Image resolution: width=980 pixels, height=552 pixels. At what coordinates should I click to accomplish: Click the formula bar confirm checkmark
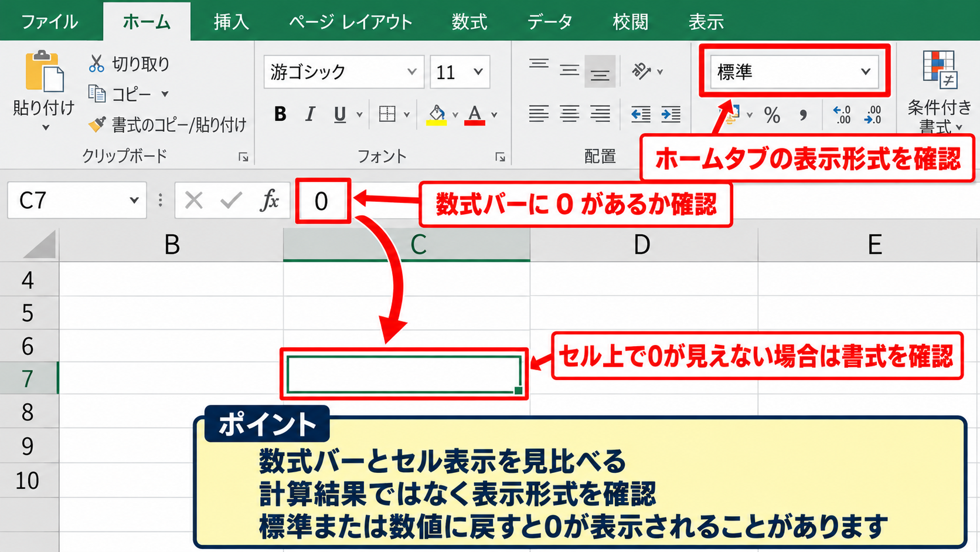tap(232, 201)
